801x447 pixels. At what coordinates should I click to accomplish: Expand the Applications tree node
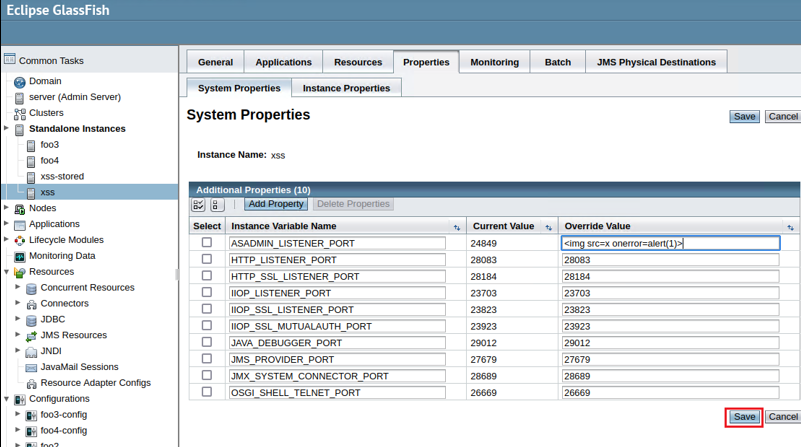click(6, 223)
